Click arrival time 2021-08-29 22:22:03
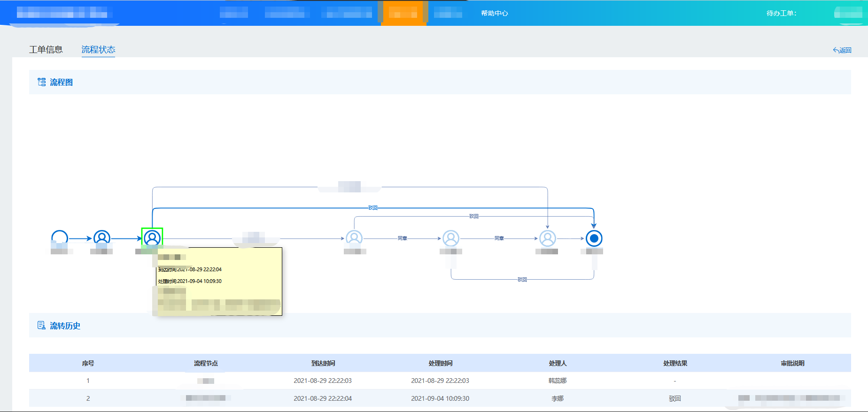This screenshot has width=868, height=412. click(x=323, y=381)
